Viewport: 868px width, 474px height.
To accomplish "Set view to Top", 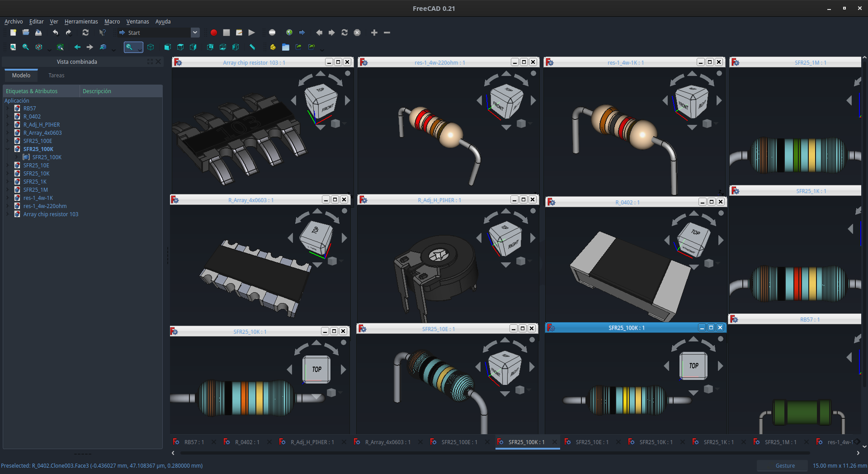I will (180, 47).
